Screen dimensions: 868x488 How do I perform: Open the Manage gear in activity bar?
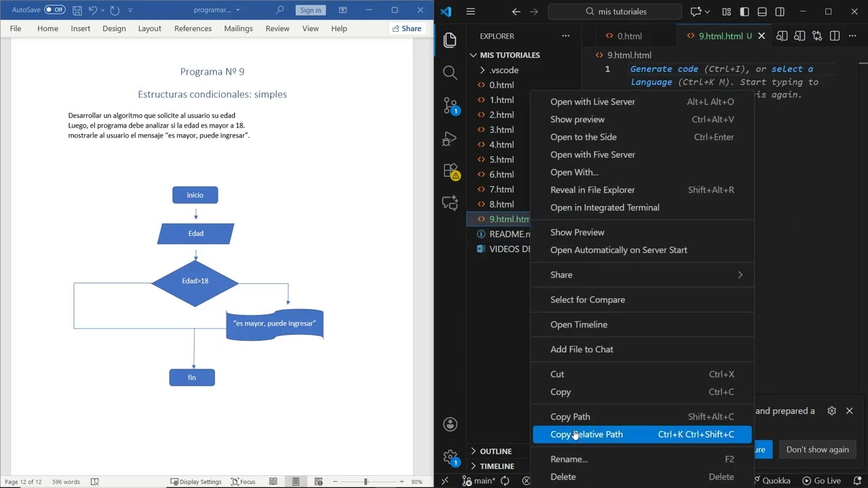click(450, 457)
